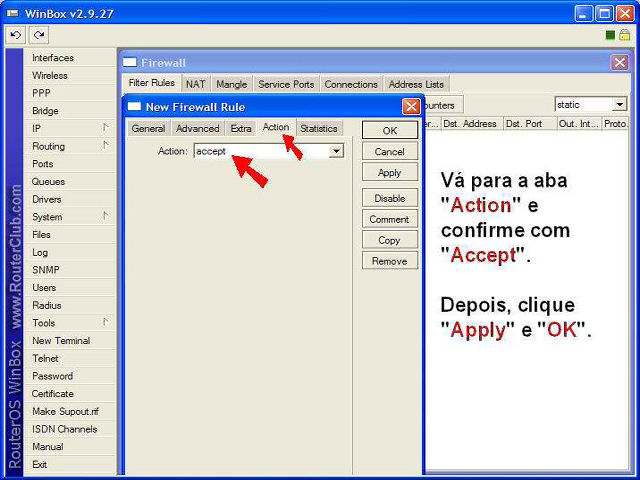640x480 pixels.
Task: Open the static filter dropdown in Firewall
Action: click(620, 104)
